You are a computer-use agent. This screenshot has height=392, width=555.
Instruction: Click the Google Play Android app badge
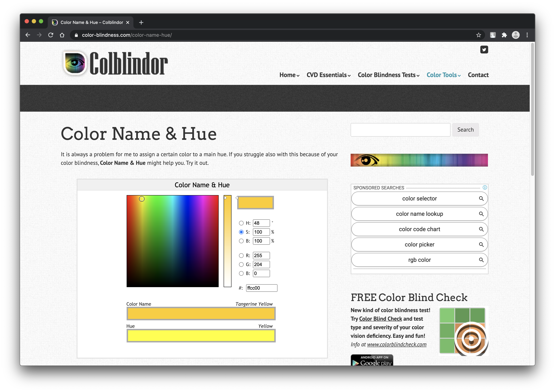[372, 360]
